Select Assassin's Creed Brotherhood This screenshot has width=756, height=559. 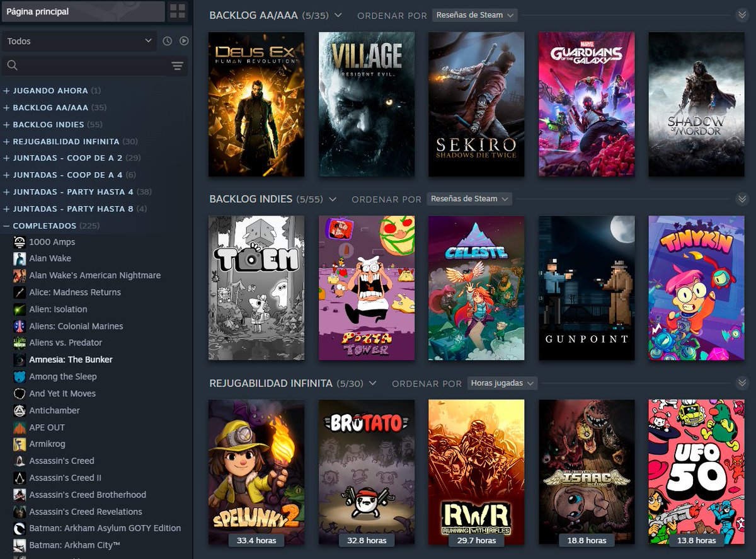click(88, 495)
